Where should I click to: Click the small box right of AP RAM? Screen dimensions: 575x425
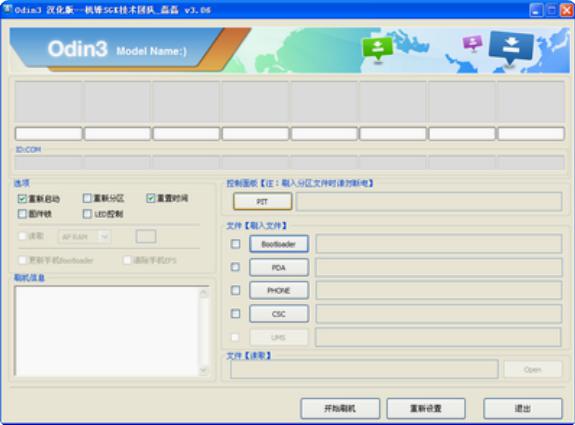coord(146,237)
